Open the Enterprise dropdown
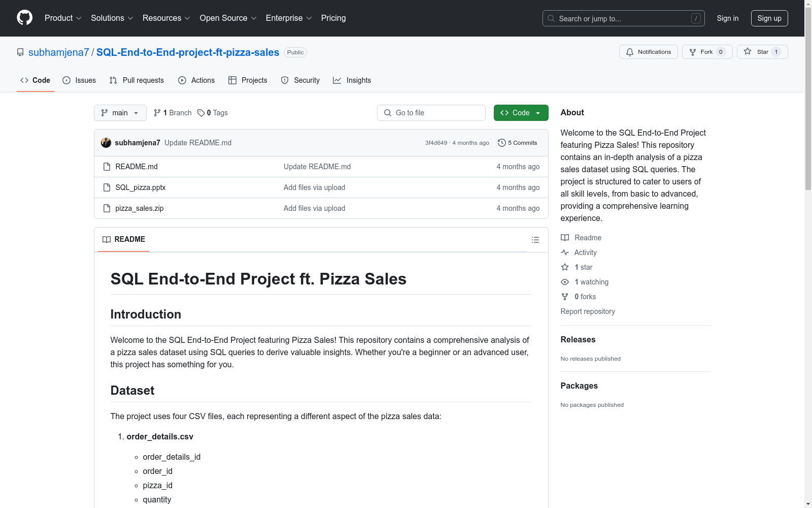 click(x=289, y=18)
